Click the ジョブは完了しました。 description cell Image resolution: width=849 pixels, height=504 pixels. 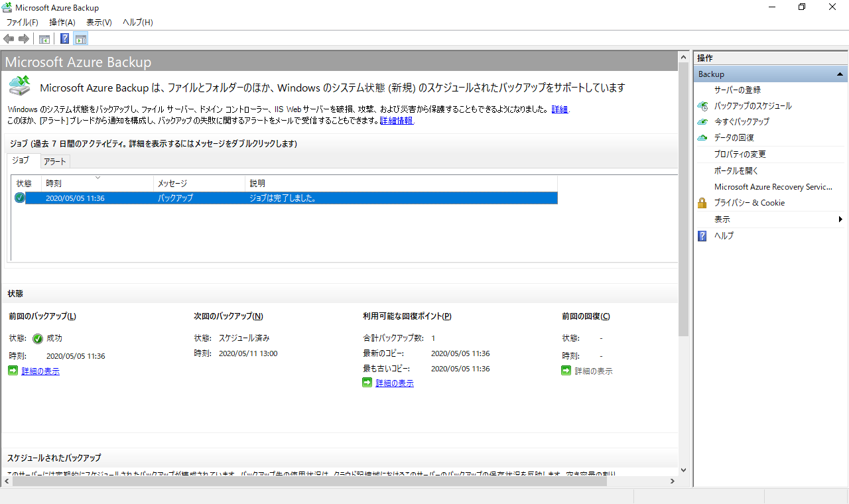click(282, 198)
